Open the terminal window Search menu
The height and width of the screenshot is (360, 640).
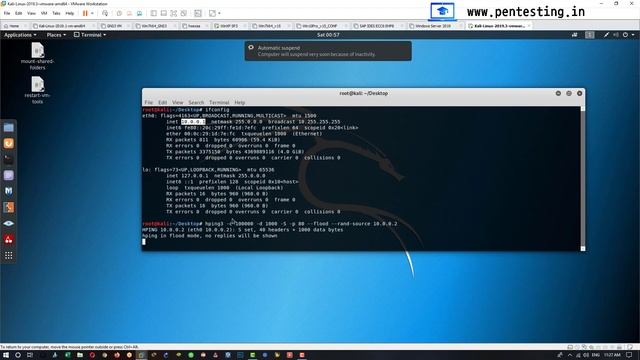(196, 102)
